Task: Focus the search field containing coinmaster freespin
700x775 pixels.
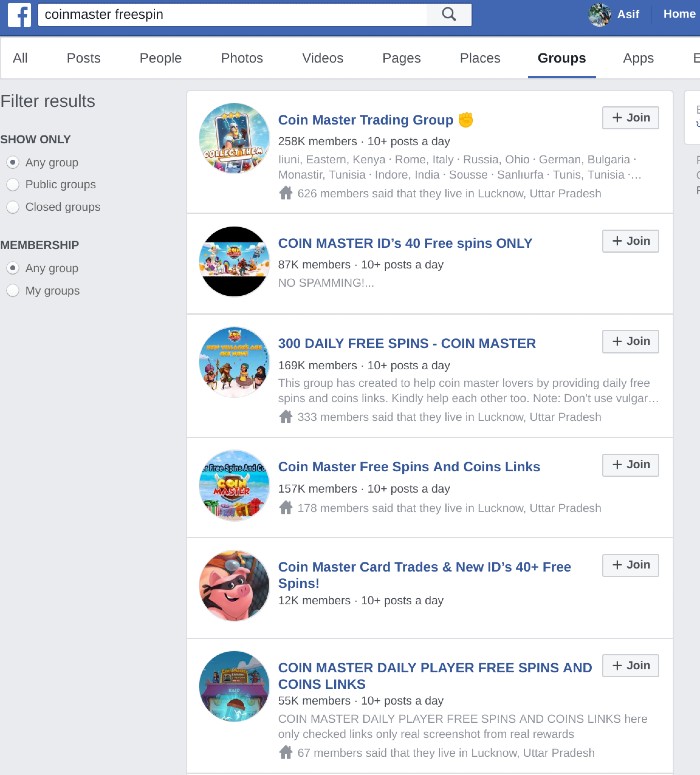Action: (x=232, y=14)
